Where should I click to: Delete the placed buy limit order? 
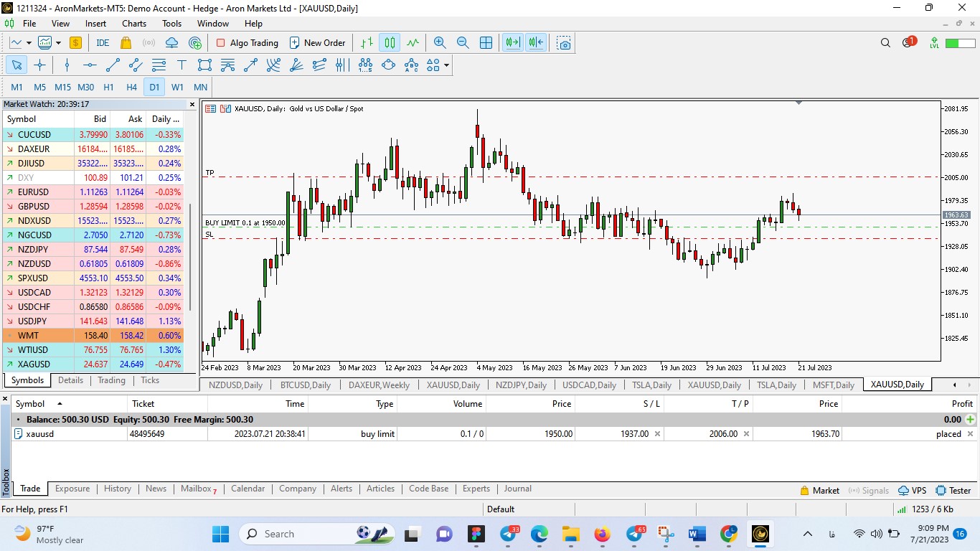(x=971, y=434)
